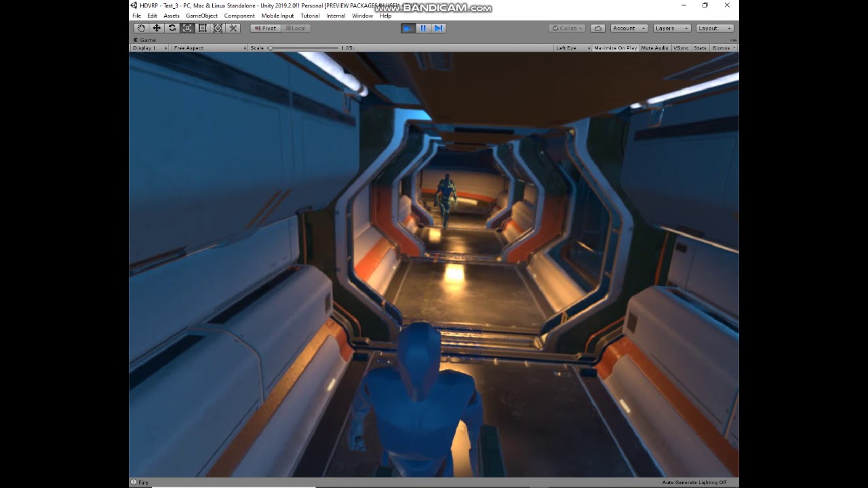This screenshot has height=488, width=868.
Task: Select the Scale tool
Action: (187, 28)
